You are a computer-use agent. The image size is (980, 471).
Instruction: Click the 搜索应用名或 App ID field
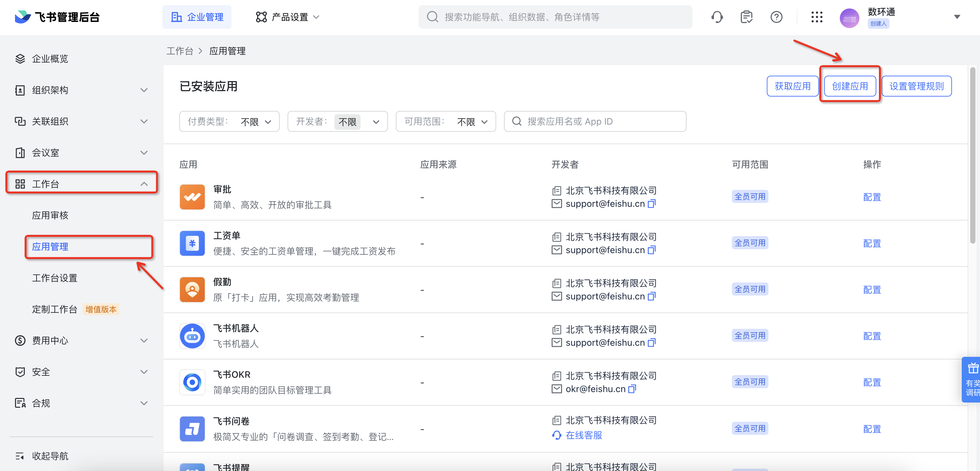[595, 121]
